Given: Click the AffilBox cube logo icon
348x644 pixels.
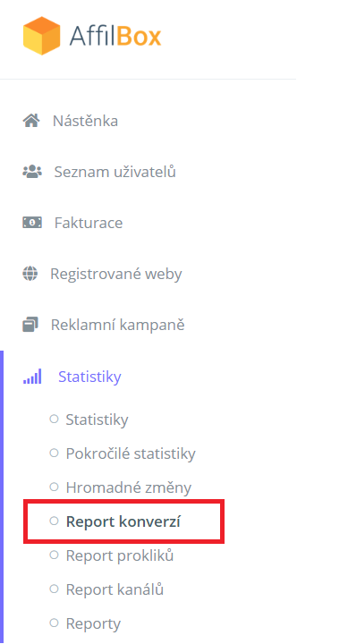Looking at the screenshot, I should (41, 36).
